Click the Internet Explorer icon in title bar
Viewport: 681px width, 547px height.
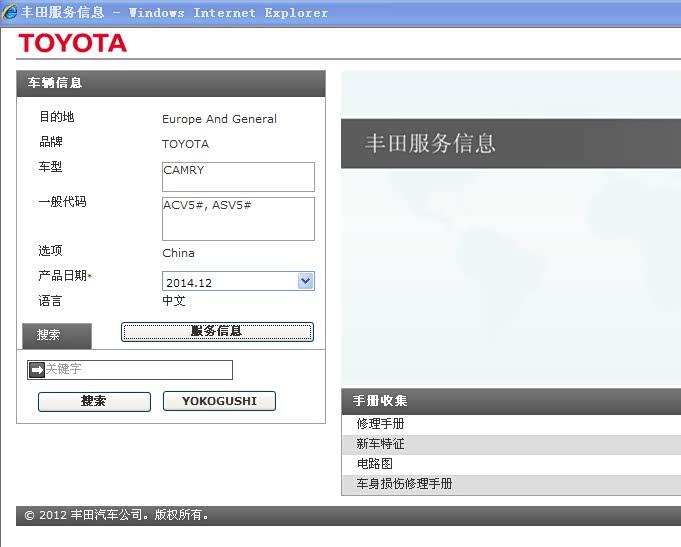tap(10, 12)
